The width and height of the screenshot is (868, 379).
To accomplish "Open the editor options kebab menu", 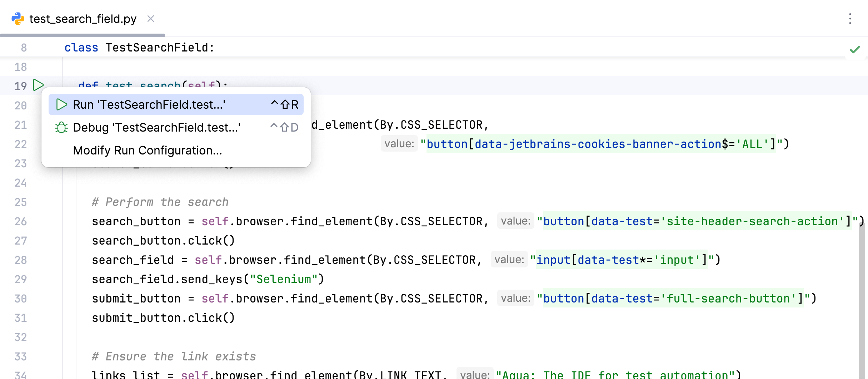I will 850,19.
